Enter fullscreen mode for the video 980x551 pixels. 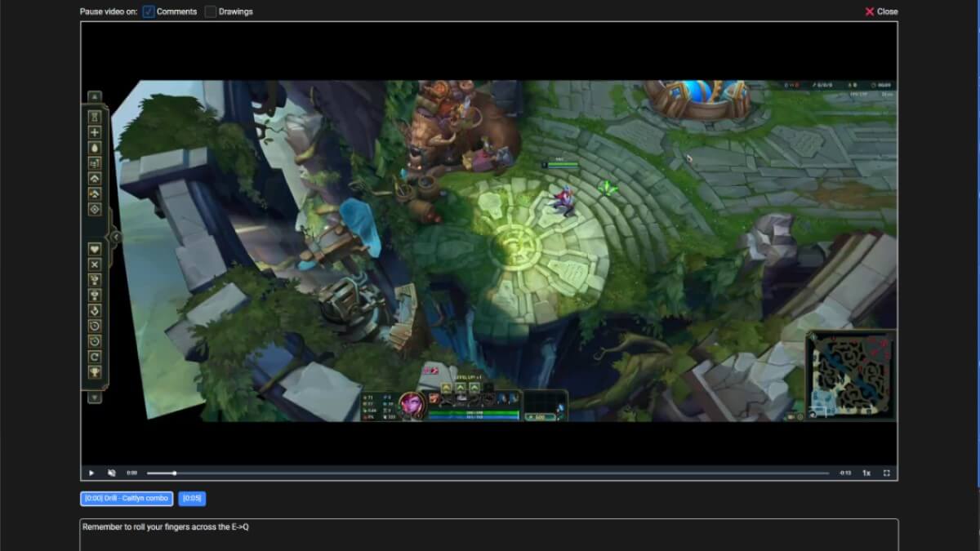(x=886, y=473)
